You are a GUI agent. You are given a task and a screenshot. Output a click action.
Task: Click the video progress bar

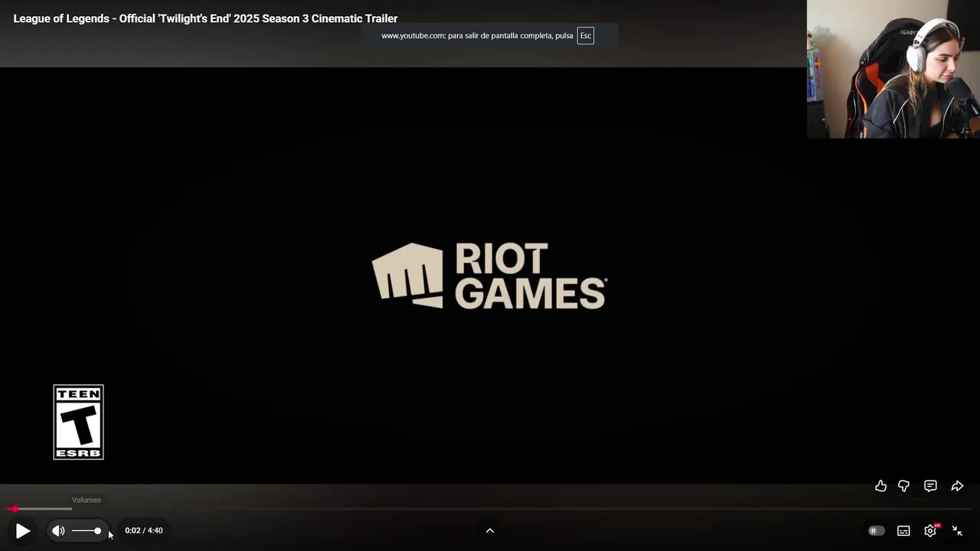[490, 509]
